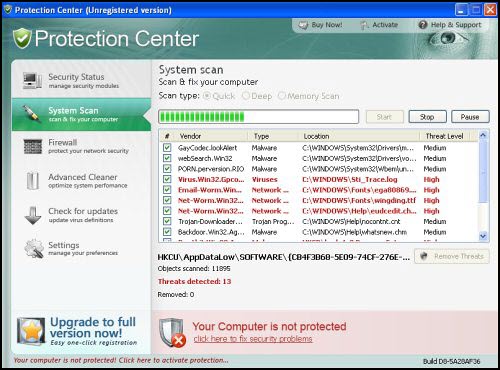Click the green shield logo icon

(x=22, y=38)
